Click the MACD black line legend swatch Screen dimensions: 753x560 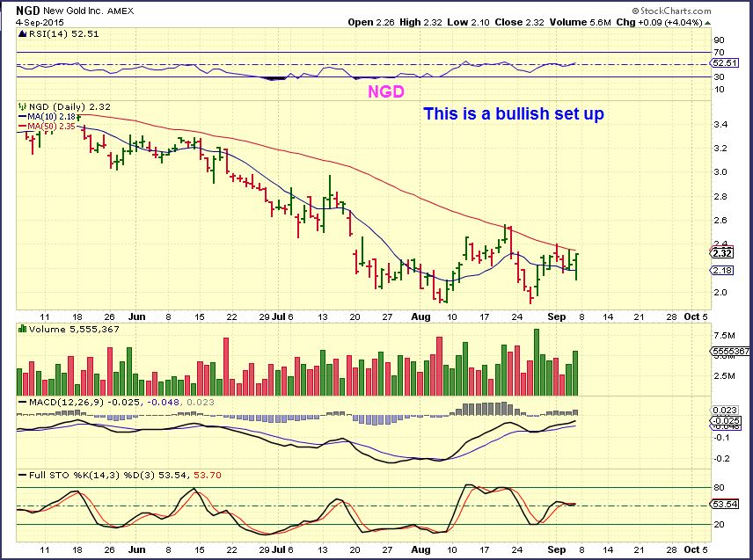(x=22, y=402)
